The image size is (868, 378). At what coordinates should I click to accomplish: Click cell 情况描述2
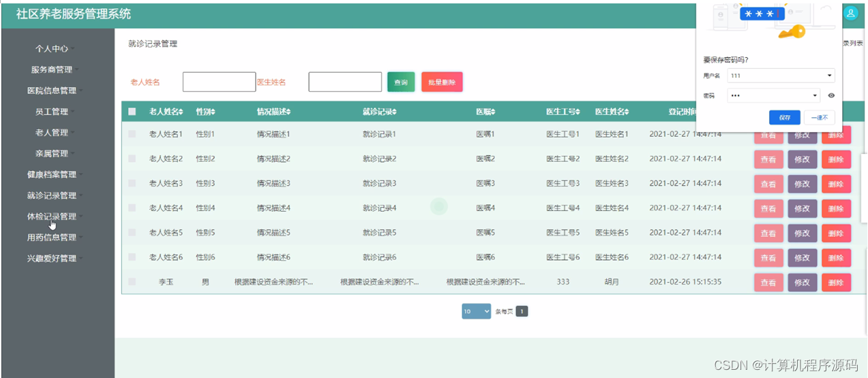click(x=273, y=159)
